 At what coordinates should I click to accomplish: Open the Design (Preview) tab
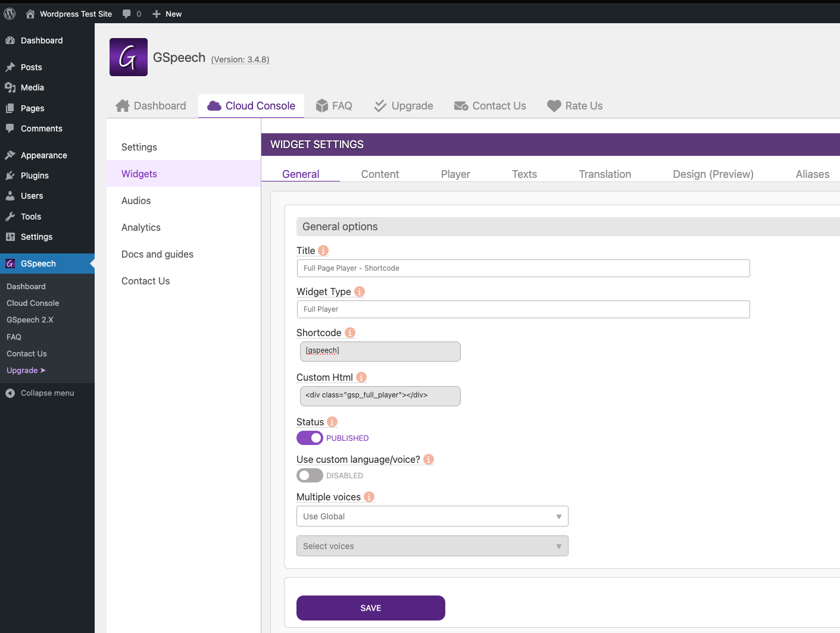click(713, 174)
